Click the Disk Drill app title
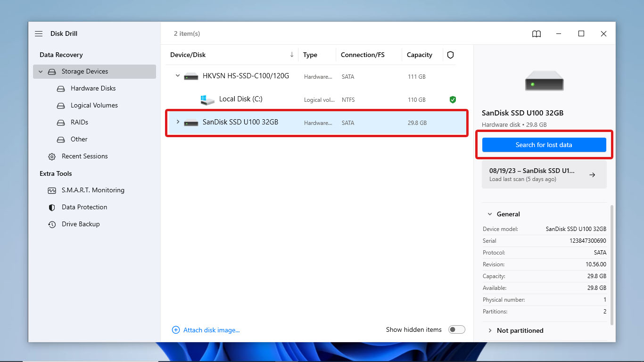 pos(64,34)
